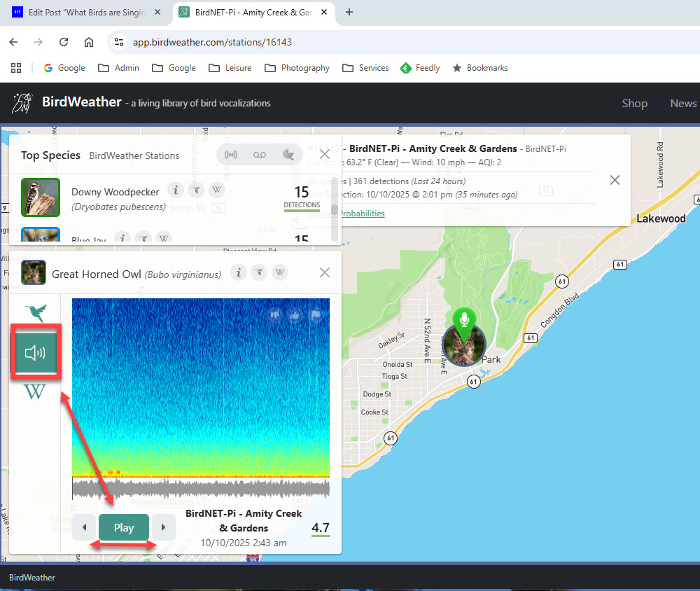The width and height of the screenshot is (700, 591).
Task: Click info icon next to Great Horned Owl
Action: pos(238,273)
